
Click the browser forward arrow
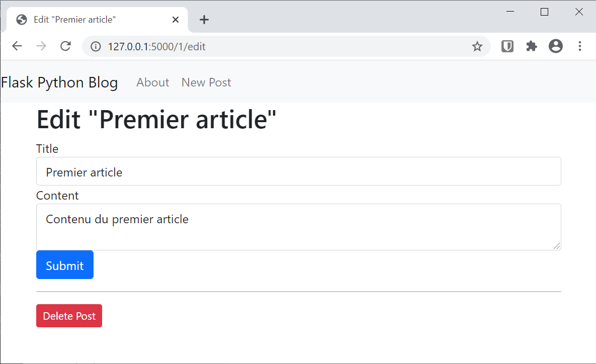(x=41, y=47)
